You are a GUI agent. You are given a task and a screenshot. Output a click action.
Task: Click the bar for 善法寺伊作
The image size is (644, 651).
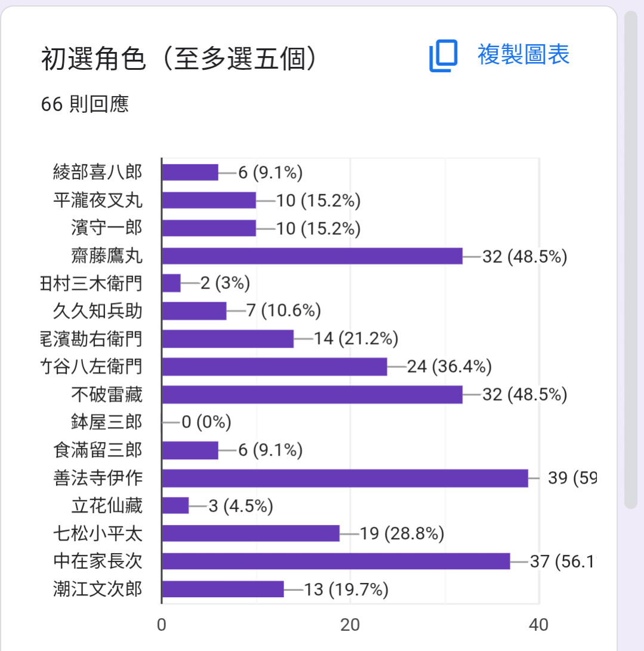click(345, 478)
